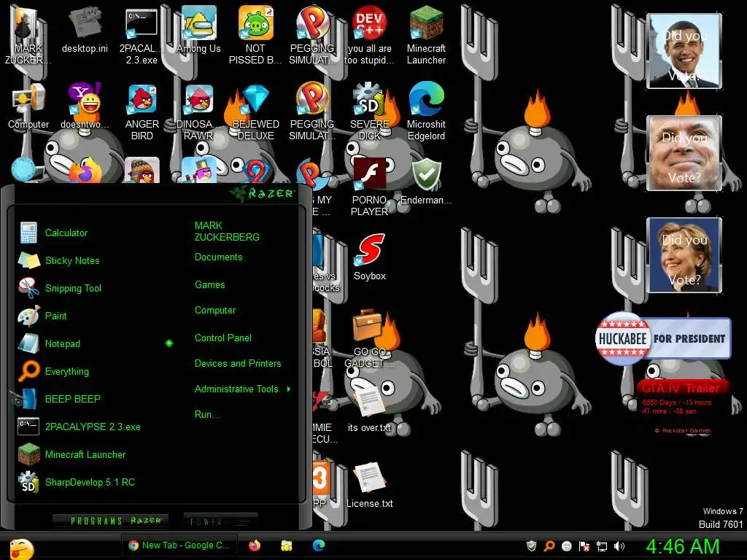Image resolution: width=747 pixels, height=560 pixels.
Task: Launch the ANGER BIRD desktop shortcut
Action: click(142, 112)
